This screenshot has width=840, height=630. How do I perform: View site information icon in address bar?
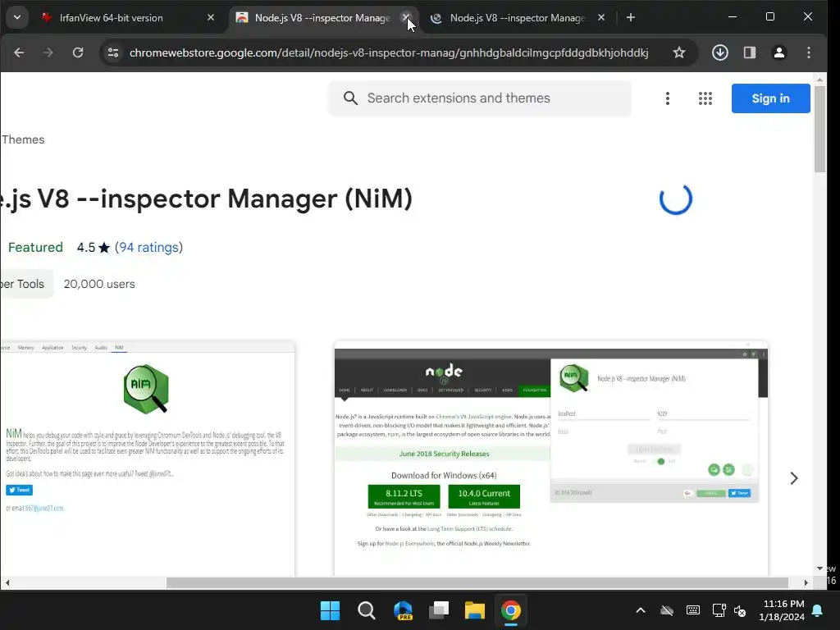(x=113, y=52)
